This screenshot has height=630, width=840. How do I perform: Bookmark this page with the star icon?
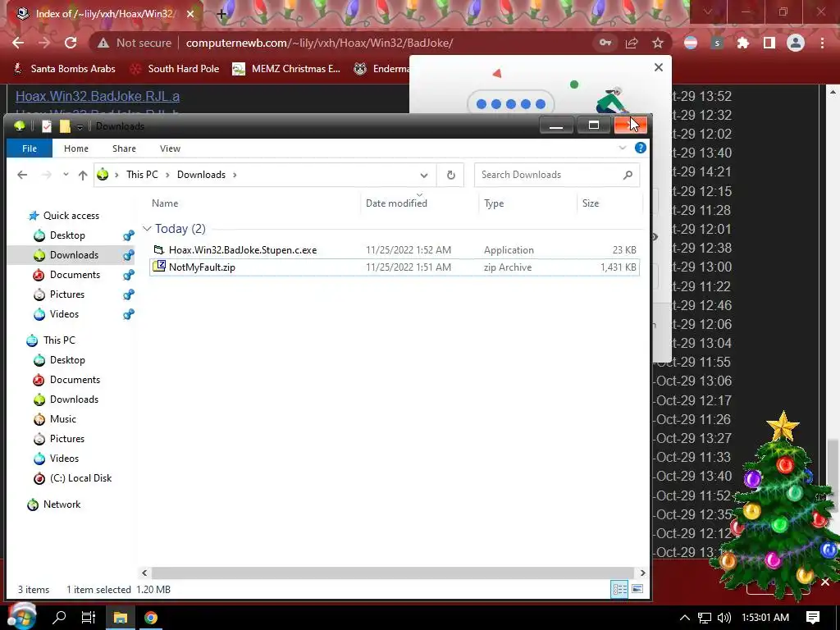click(x=658, y=43)
